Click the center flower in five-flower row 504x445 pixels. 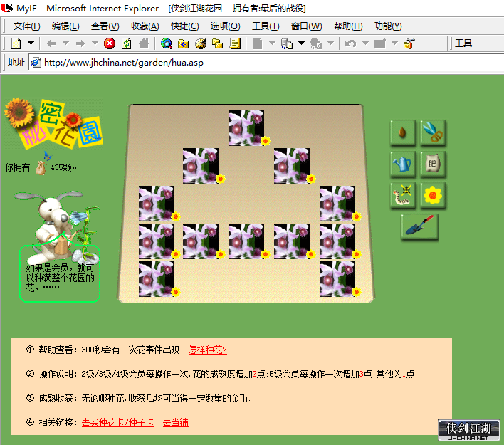(246, 241)
